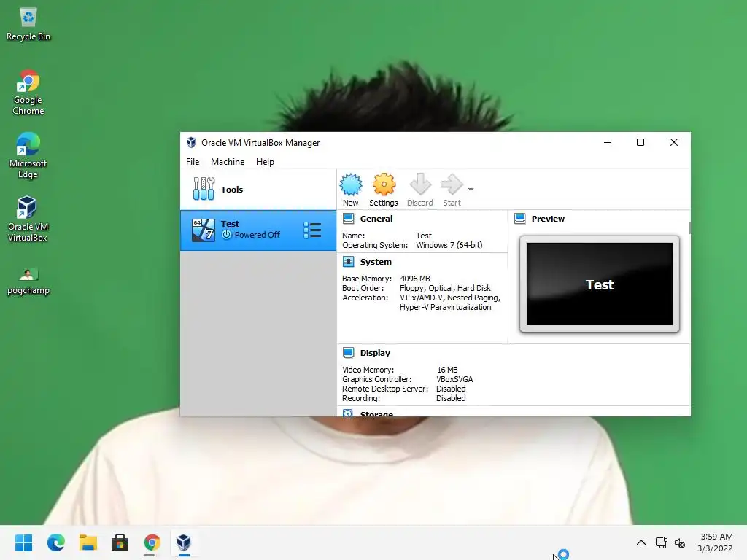747x560 pixels.
Task: Click the System section icon
Action: pyautogui.click(x=348, y=262)
